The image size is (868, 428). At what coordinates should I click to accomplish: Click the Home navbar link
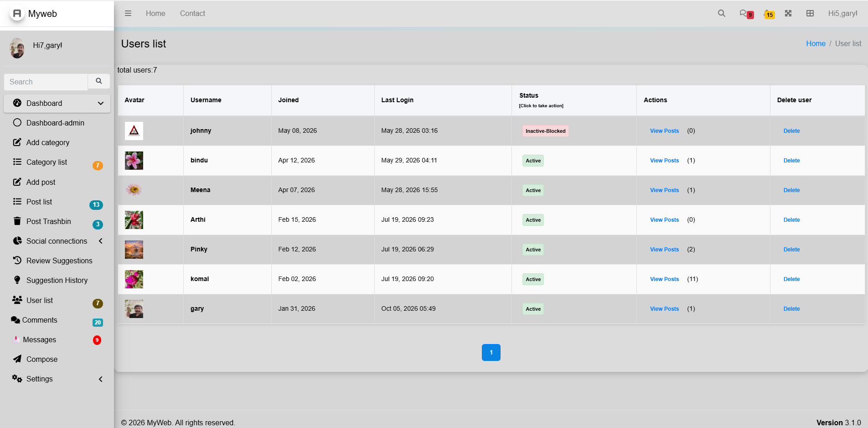(x=155, y=13)
